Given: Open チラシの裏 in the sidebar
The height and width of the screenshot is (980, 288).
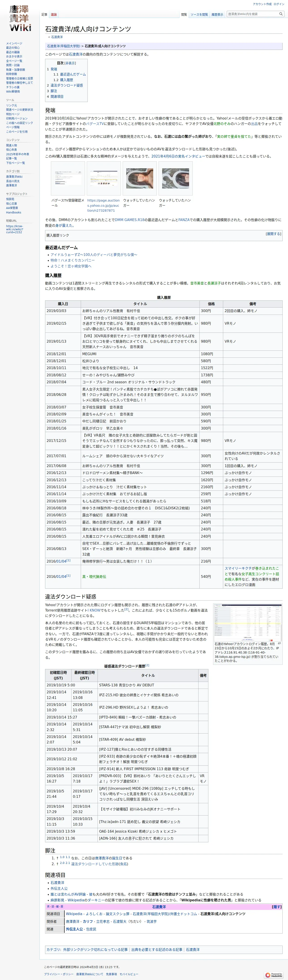Looking at the screenshot, I should [x=13, y=87].
